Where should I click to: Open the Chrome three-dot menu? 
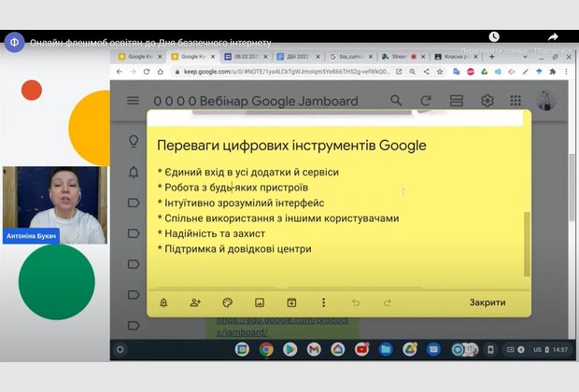tap(566, 72)
